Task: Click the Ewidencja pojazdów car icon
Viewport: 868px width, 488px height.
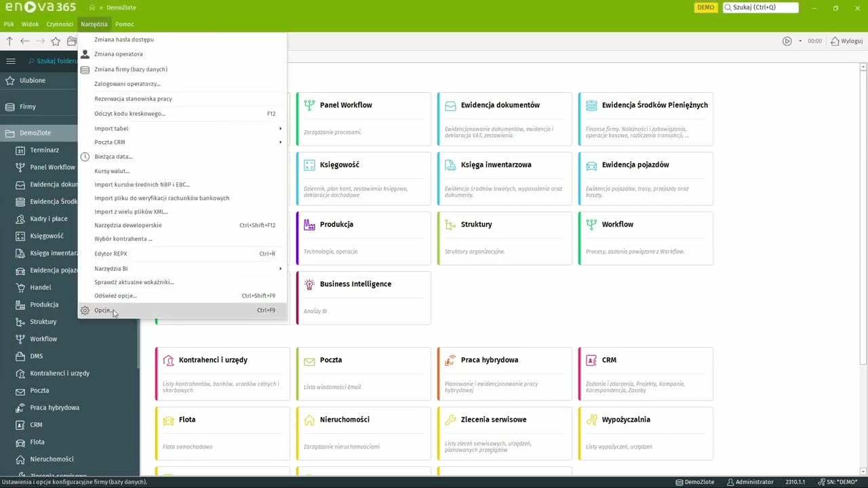Action: point(591,165)
